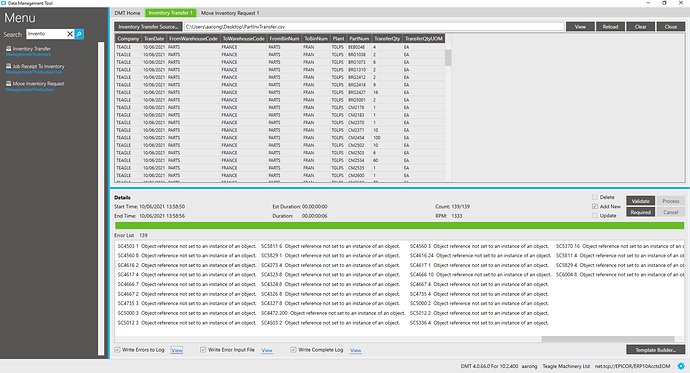Click the PartNum column header

[359, 39]
